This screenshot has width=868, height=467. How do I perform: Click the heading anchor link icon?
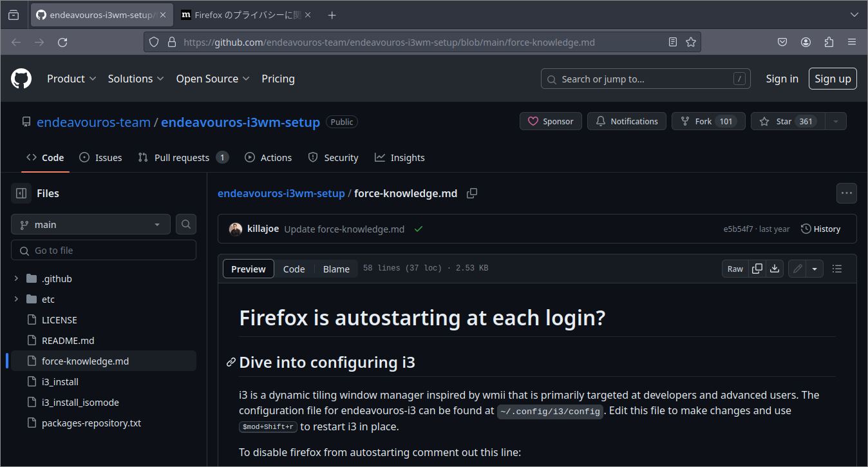point(231,363)
